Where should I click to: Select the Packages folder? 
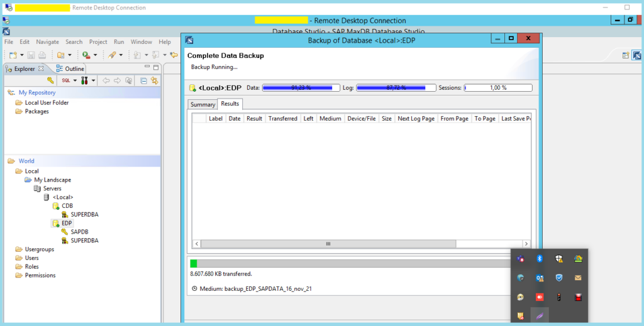[32, 112]
